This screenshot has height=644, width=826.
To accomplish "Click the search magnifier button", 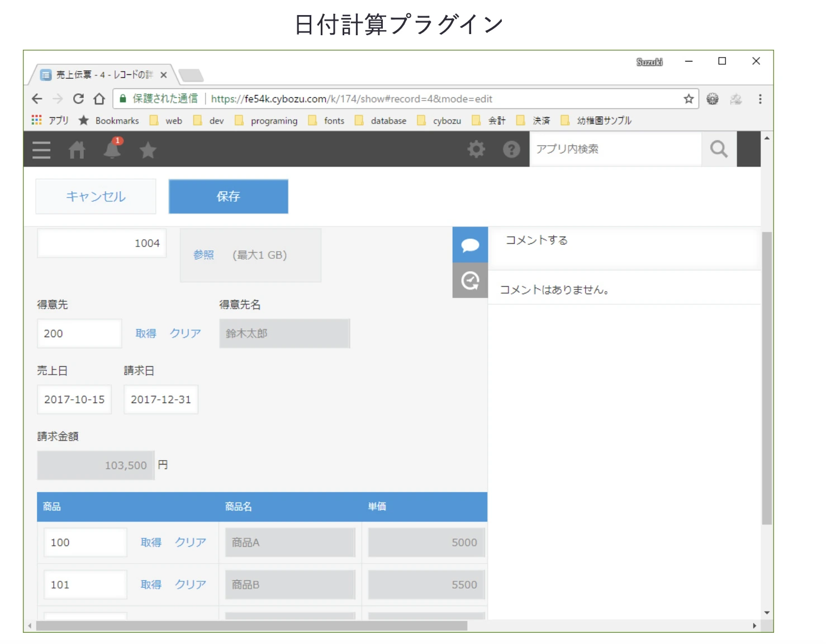I will pos(719,149).
